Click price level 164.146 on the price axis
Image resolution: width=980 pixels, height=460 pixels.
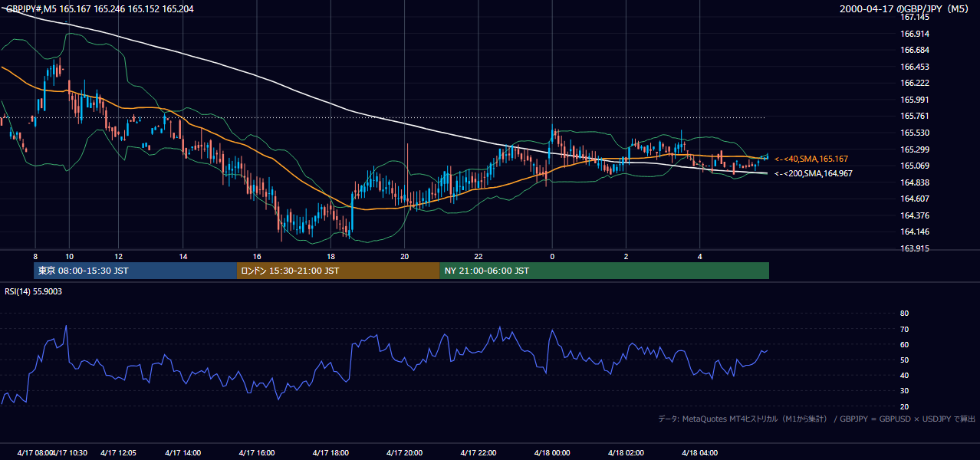915,232
